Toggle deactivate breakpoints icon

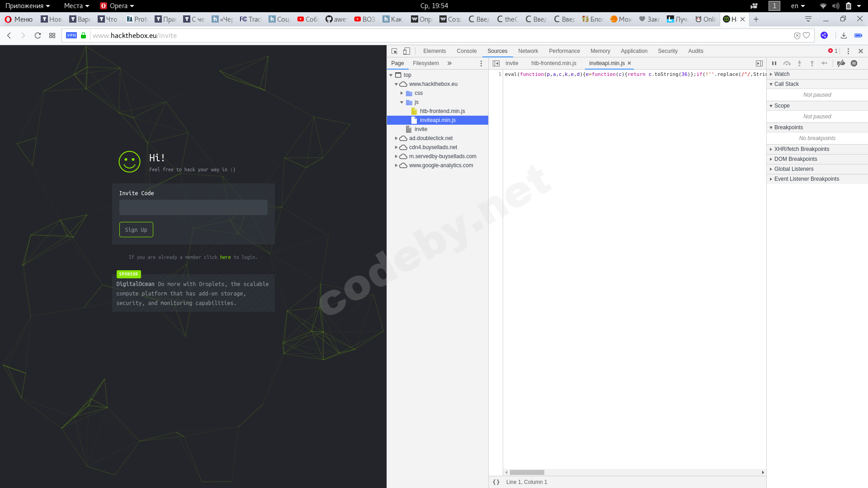841,63
